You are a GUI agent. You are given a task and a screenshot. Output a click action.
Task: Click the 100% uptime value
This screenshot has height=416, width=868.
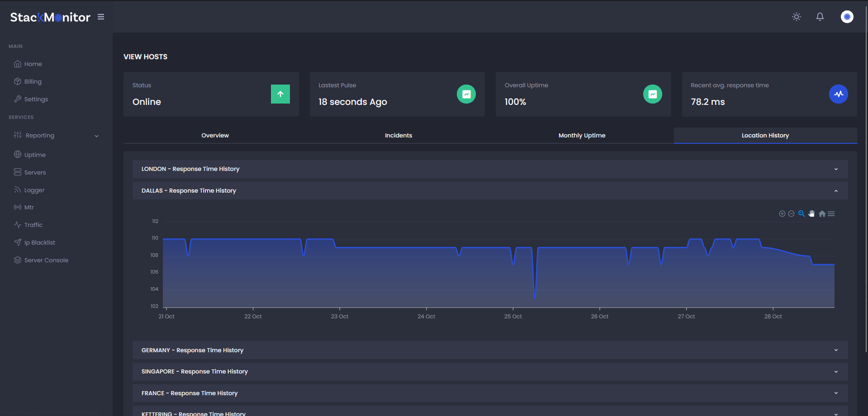point(515,102)
